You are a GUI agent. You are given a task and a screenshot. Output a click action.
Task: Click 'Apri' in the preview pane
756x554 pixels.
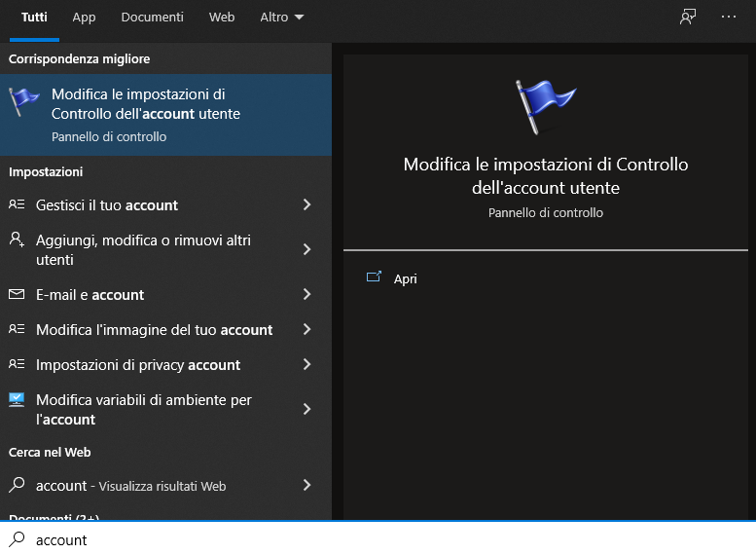pos(406,278)
